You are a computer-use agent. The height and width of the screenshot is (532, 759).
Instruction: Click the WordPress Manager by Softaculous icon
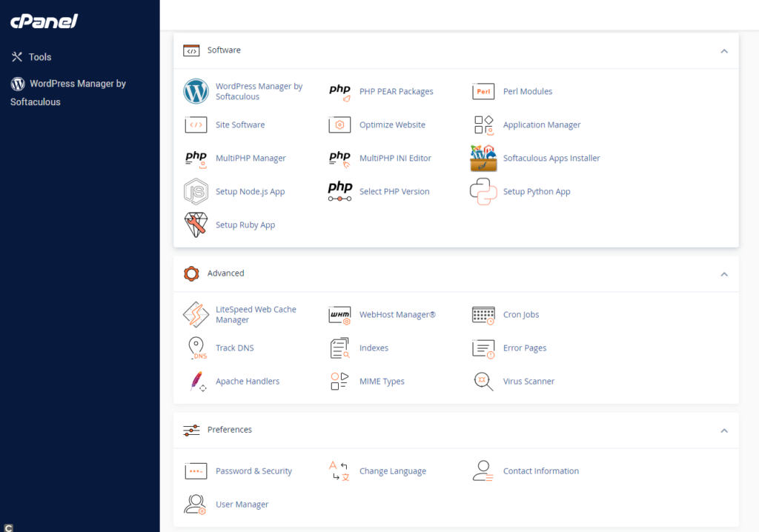[x=196, y=92]
